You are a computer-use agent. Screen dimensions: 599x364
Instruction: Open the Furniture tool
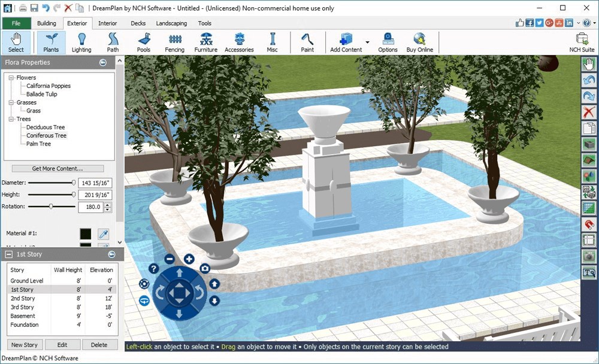click(x=206, y=43)
